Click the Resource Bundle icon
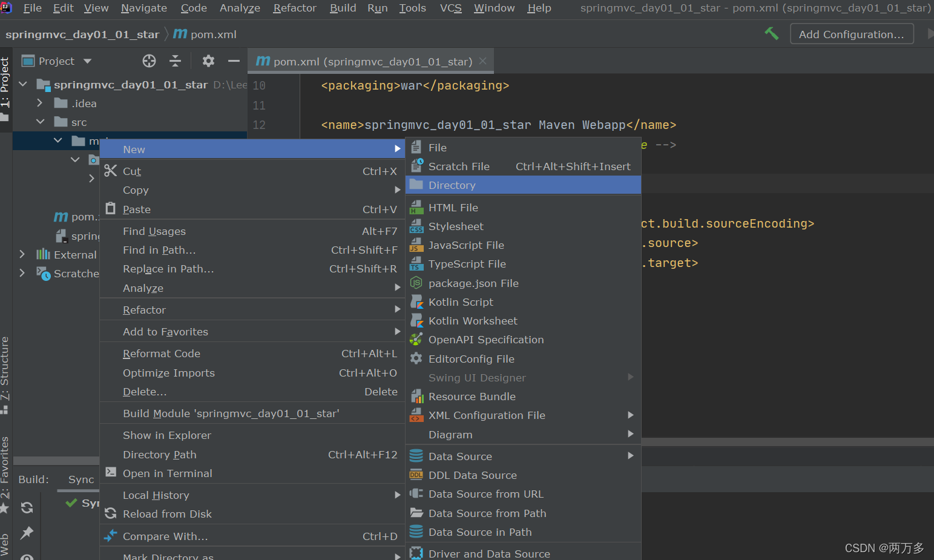The width and height of the screenshot is (934, 560). pyautogui.click(x=416, y=396)
